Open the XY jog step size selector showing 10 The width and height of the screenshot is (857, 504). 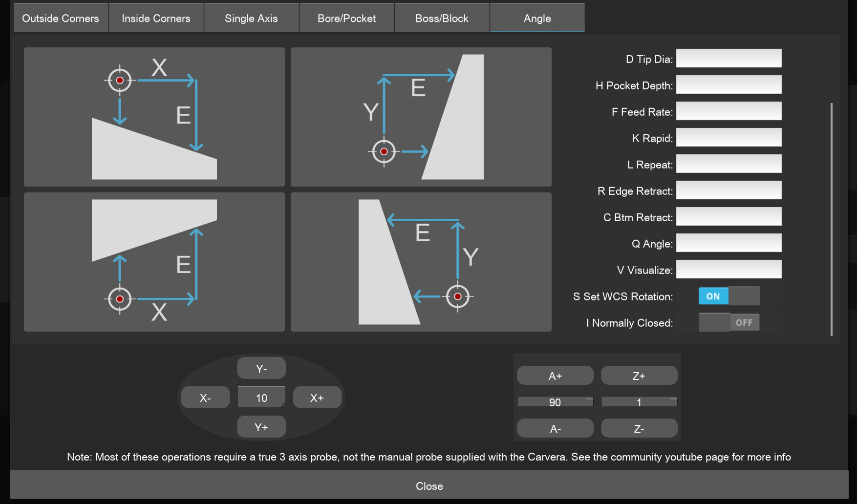coord(261,398)
